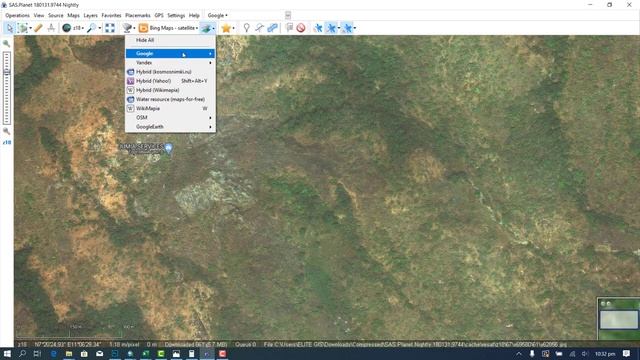
Task: Activate the distance ruler tool
Action: coord(38,28)
